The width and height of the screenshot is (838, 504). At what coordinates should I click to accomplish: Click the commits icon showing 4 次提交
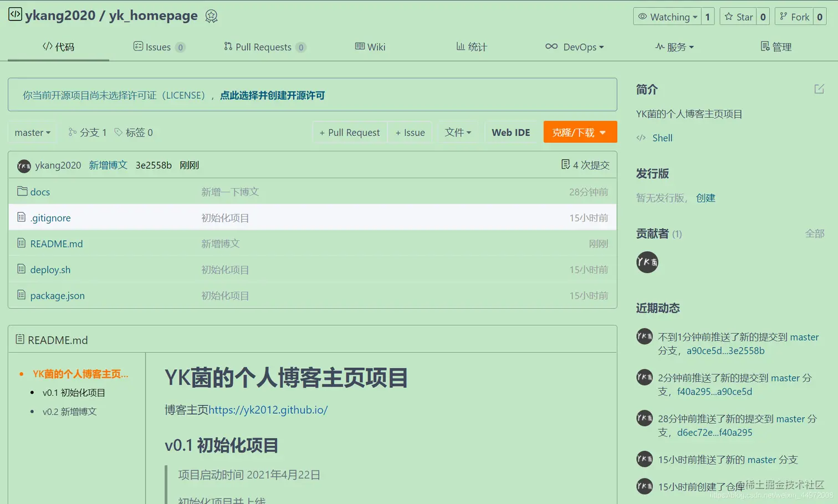[566, 164]
